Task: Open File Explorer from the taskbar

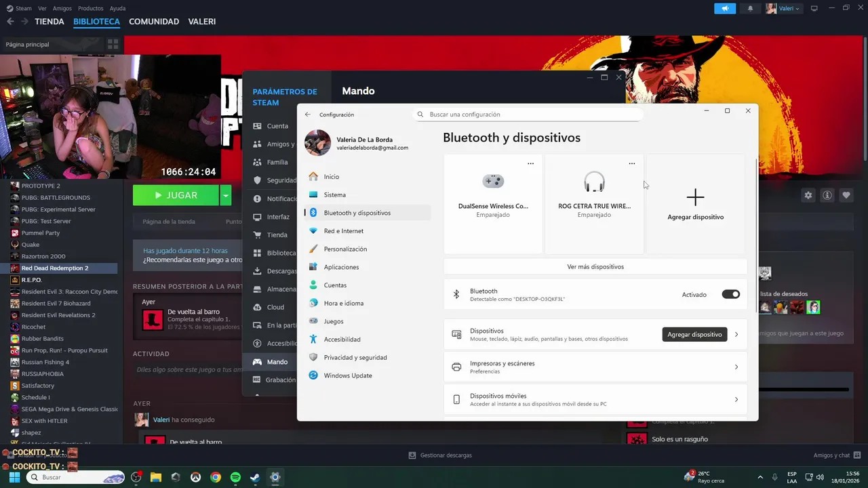Action: tap(156, 477)
